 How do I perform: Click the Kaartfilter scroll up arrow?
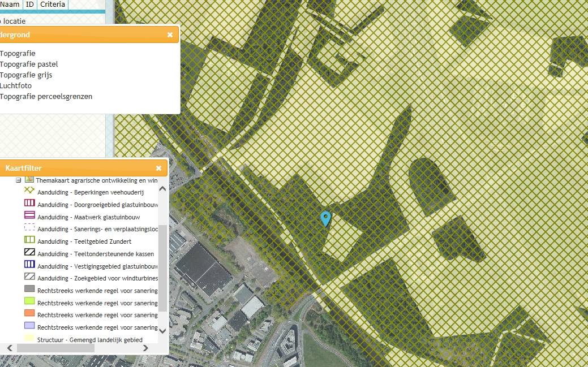point(162,189)
